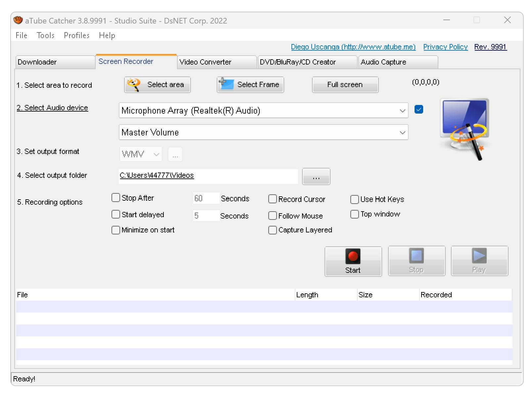The height and width of the screenshot is (396, 532).
Task: Select the Screen Recorder tab
Action: (x=136, y=62)
